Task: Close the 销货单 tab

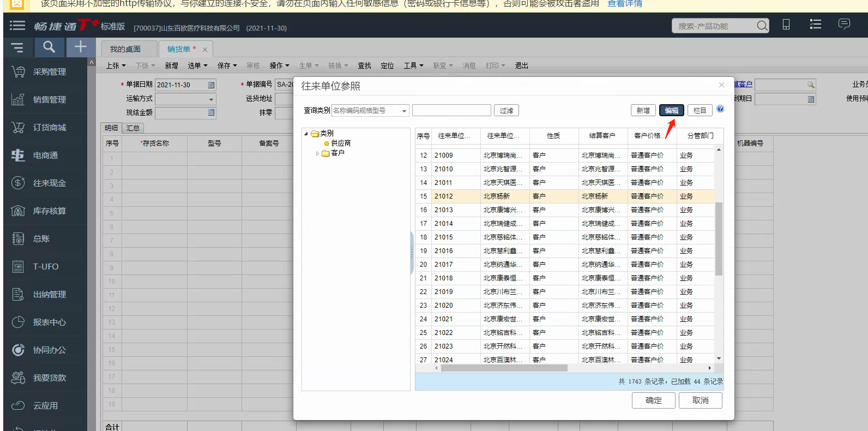Action: pyautogui.click(x=205, y=50)
